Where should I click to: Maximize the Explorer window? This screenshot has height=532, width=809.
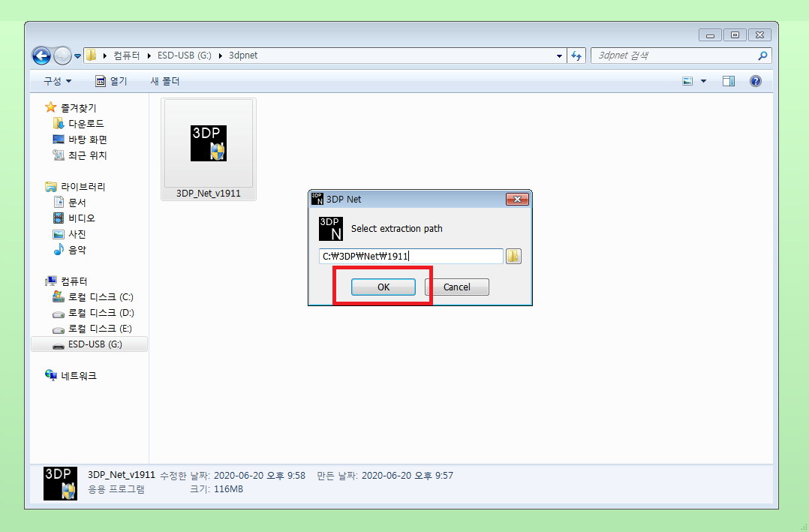coord(735,35)
